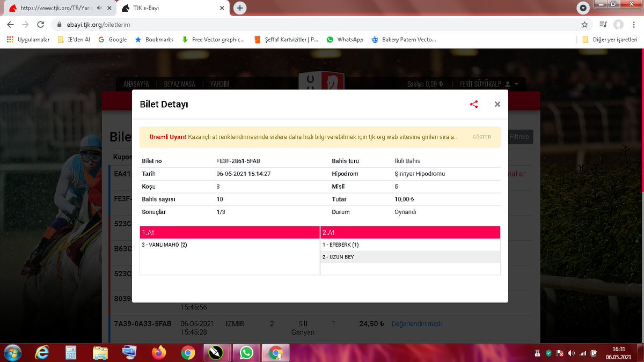Open the IE'den Al bookmark folder

(74, 40)
